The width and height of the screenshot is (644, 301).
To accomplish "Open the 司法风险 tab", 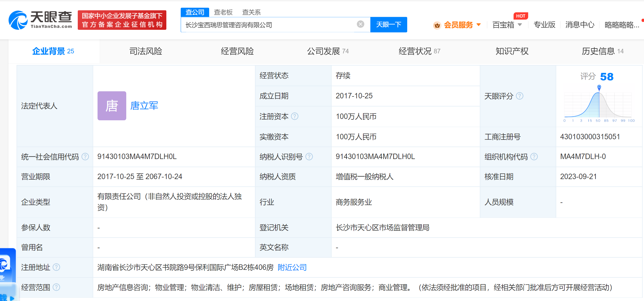I will (145, 51).
